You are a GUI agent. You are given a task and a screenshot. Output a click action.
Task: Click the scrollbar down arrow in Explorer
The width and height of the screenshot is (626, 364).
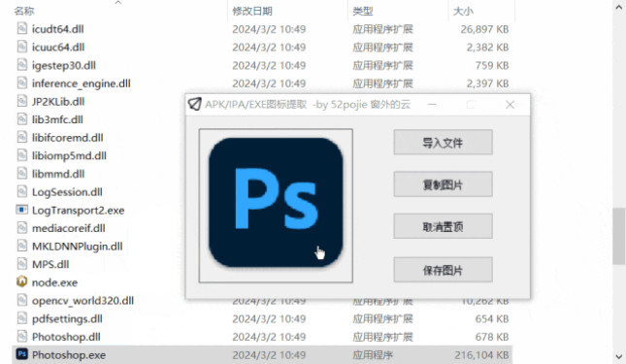(619, 356)
